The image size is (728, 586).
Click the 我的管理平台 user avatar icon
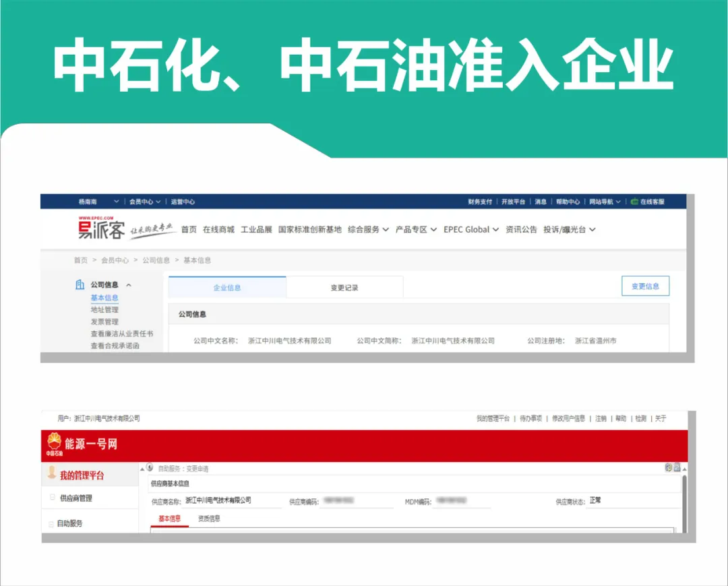tap(51, 474)
